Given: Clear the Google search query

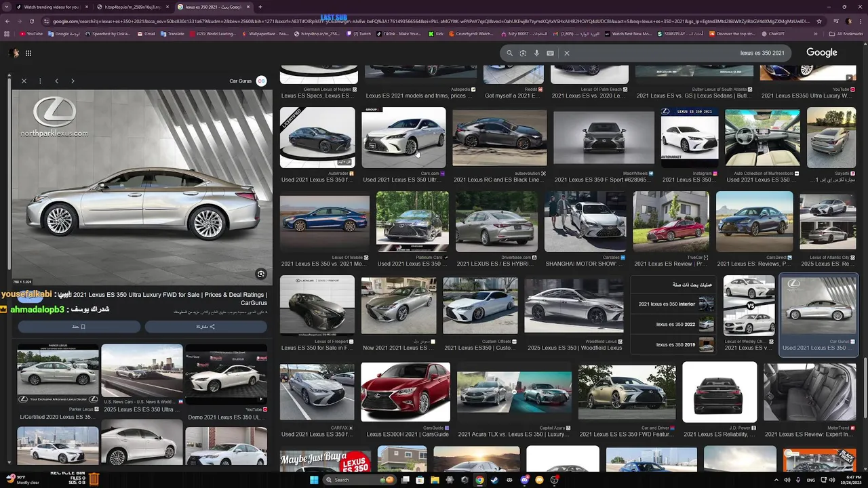Looking at the screenshot, I should [x=567, y=53].
